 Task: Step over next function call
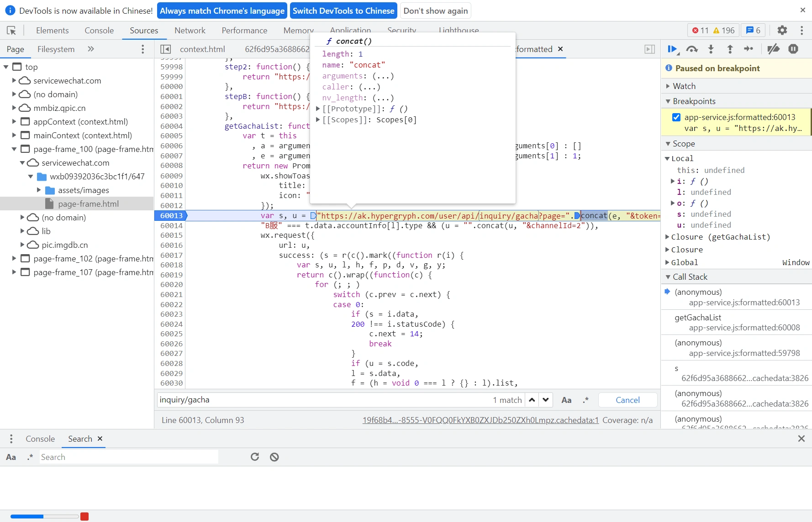click(692, 49)
